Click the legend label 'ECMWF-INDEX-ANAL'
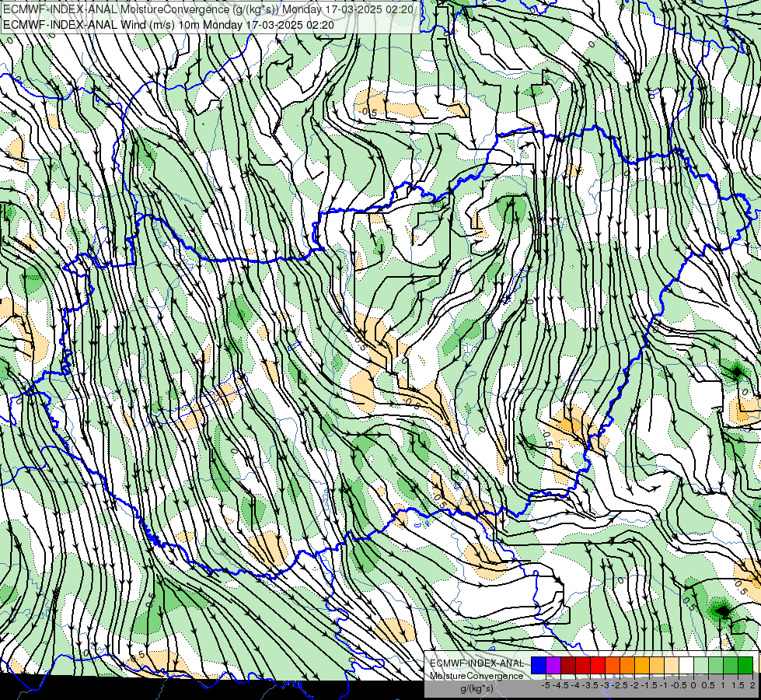761x700 pixels. click(x=477, y=663)
